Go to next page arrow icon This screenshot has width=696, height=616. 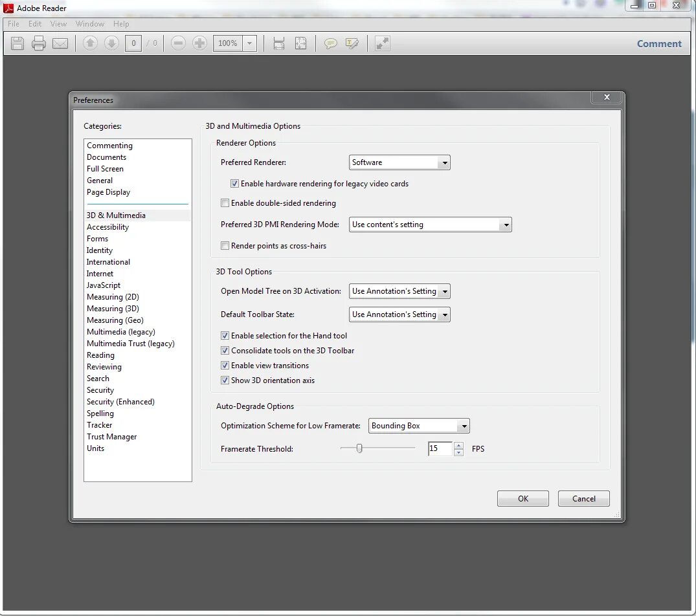pyautogui.click(x=111, y=43)
